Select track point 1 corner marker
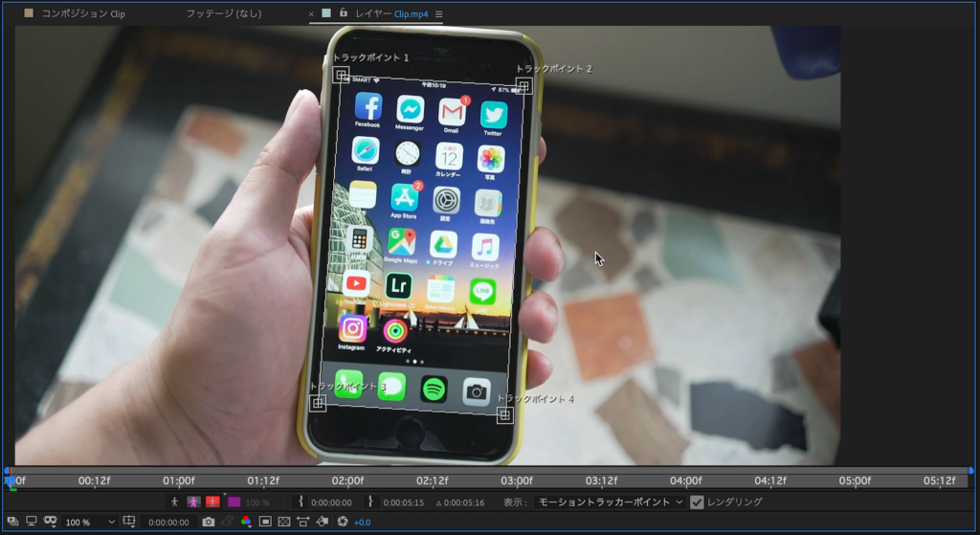Screen dimensions: 980x535 pos(341,75)
